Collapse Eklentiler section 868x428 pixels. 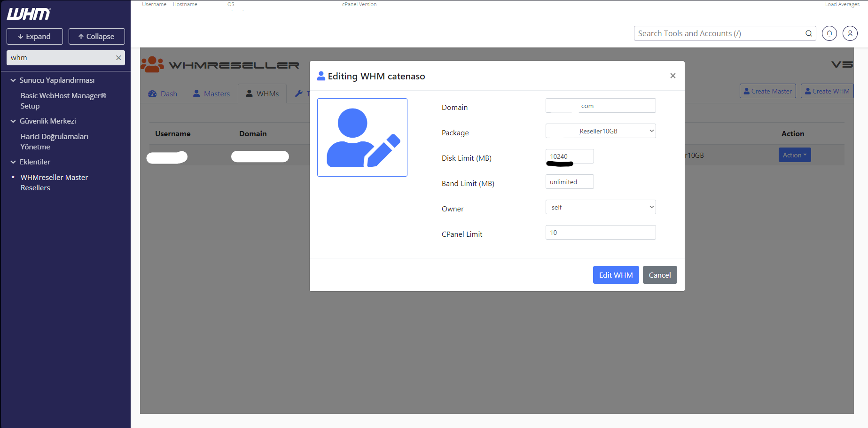coord(31,162)
